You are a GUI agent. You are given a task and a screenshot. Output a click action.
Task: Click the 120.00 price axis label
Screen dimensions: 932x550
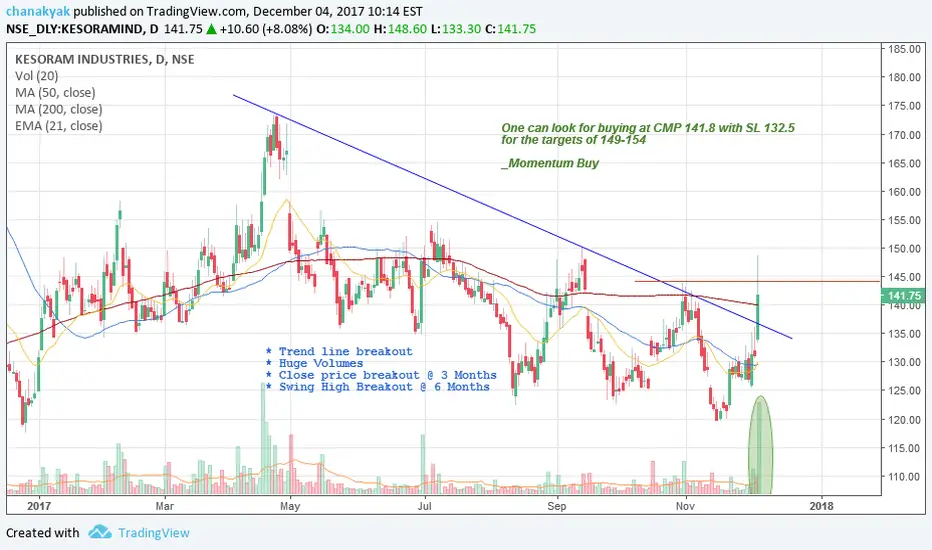coord(905,419)
